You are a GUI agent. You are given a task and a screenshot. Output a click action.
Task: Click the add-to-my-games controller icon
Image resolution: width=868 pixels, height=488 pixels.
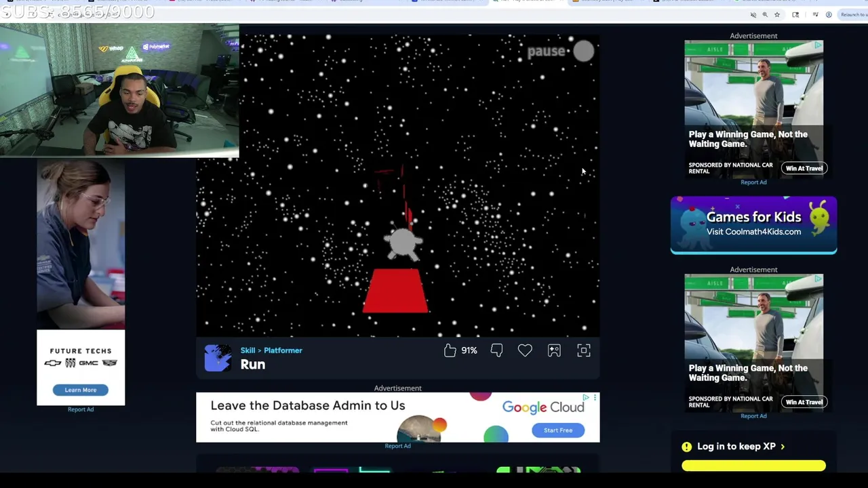pyautogui.click(x=554, y=350)
